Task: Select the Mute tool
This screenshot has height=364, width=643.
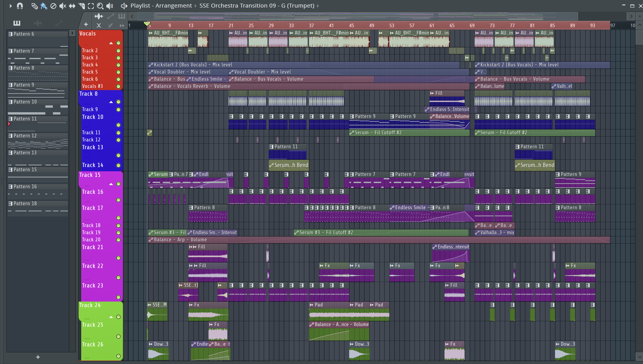Action: [x=63, y=6]
